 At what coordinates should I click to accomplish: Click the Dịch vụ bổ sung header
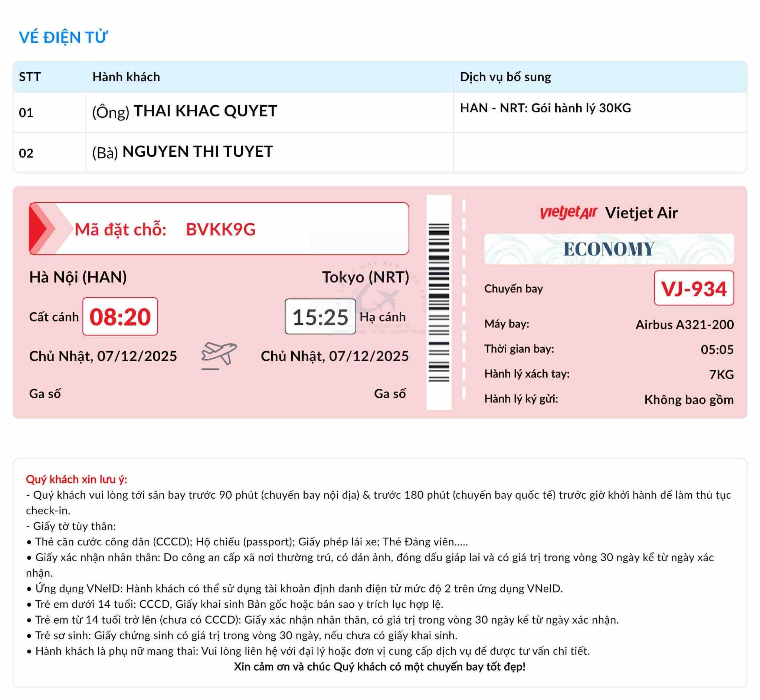pyautogui.click(x=505, y=77)
